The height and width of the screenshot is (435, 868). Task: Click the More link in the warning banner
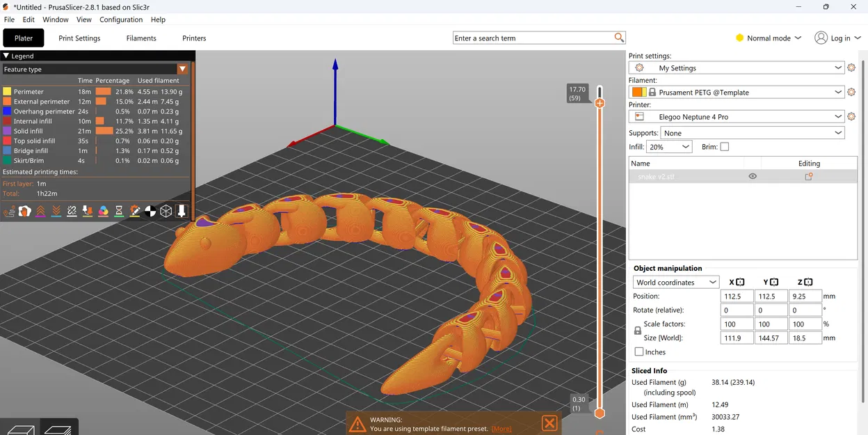point(501,428)
